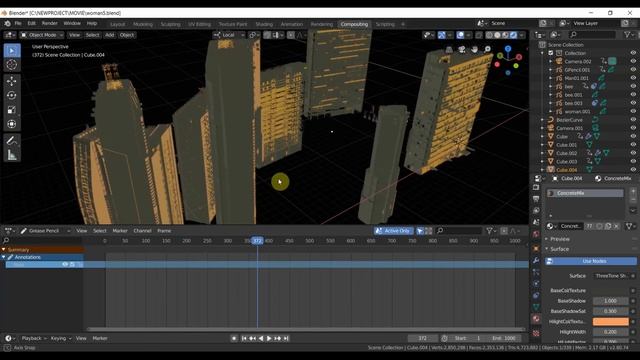Hide the Cube.004 object in outliner

pos(633,169)
